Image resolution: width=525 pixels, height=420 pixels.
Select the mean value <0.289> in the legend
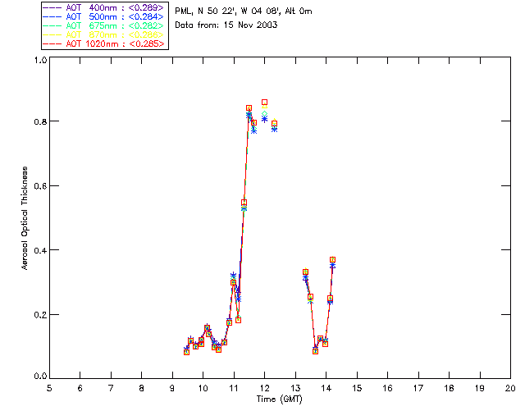(x=146, y=7)
